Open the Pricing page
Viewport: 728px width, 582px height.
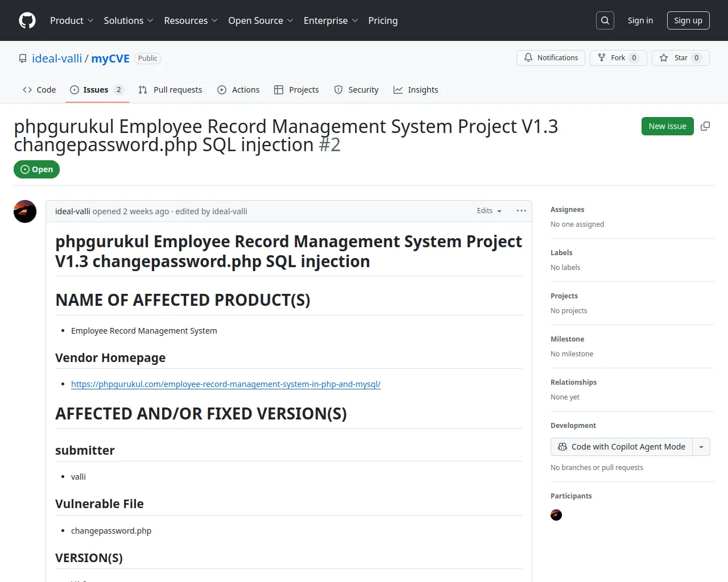(x=383, y=20)
